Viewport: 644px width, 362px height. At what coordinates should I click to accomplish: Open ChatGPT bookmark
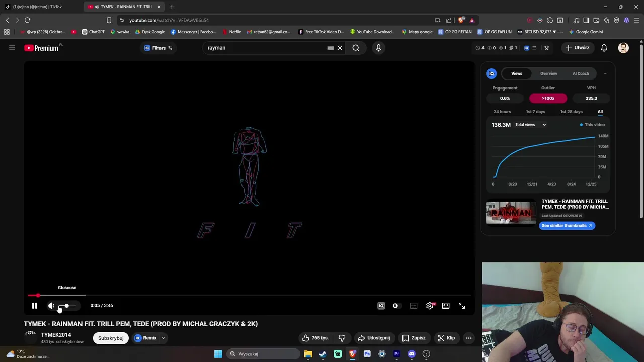(93, 32)
